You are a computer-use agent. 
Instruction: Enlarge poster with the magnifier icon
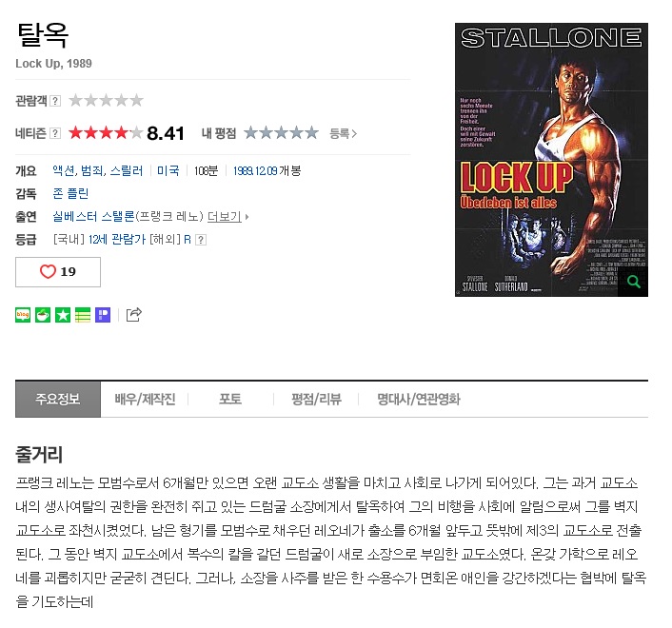633,282
